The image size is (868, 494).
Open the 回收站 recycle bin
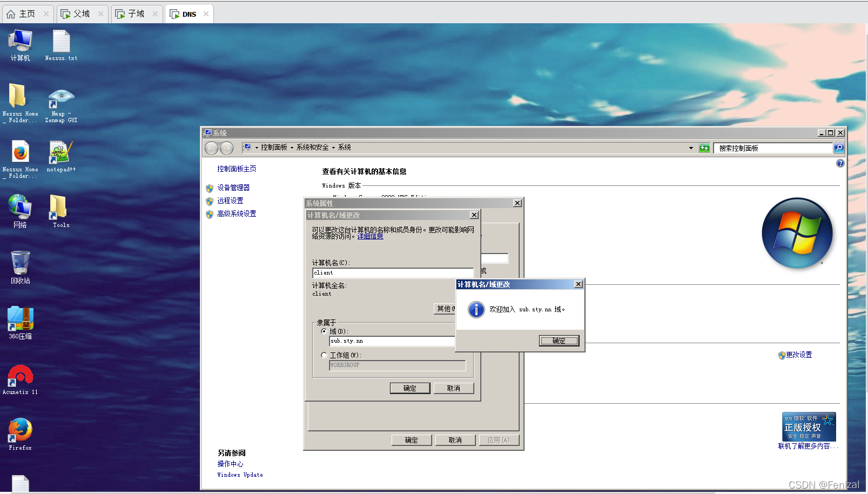click(x=21, y=268)
